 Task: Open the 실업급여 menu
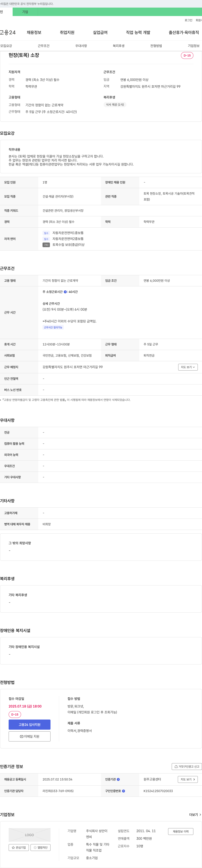(x=100, y=33)
